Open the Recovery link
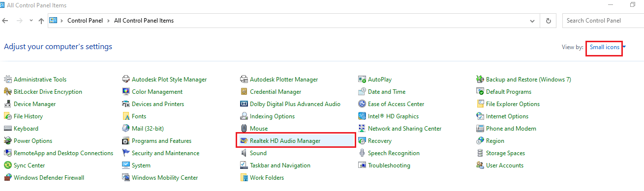The width and height of the screenshot is (644, 191). 380,141
